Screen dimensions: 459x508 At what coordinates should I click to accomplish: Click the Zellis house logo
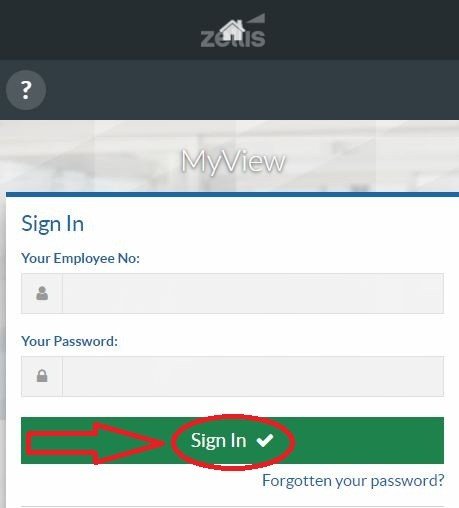click(233, 31)
